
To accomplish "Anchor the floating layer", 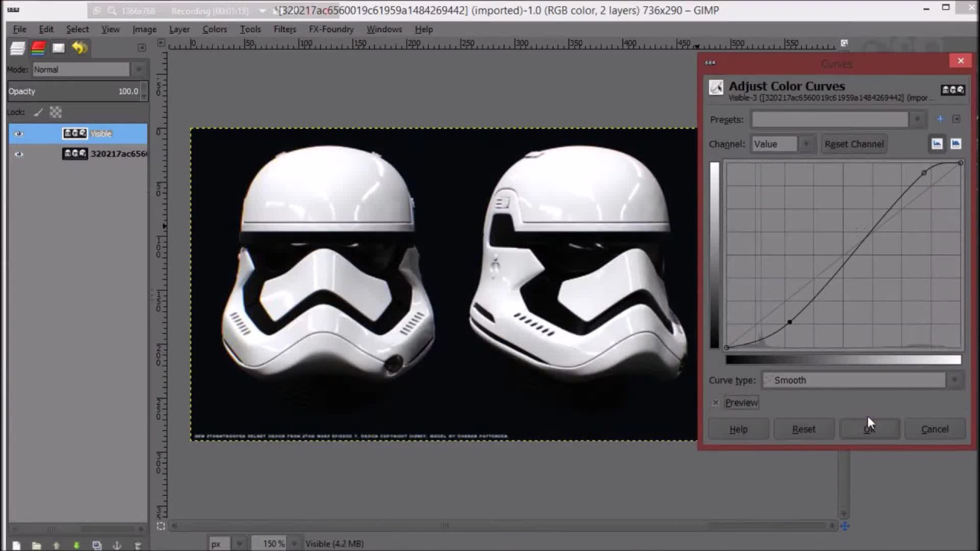I will pos(117,546).
